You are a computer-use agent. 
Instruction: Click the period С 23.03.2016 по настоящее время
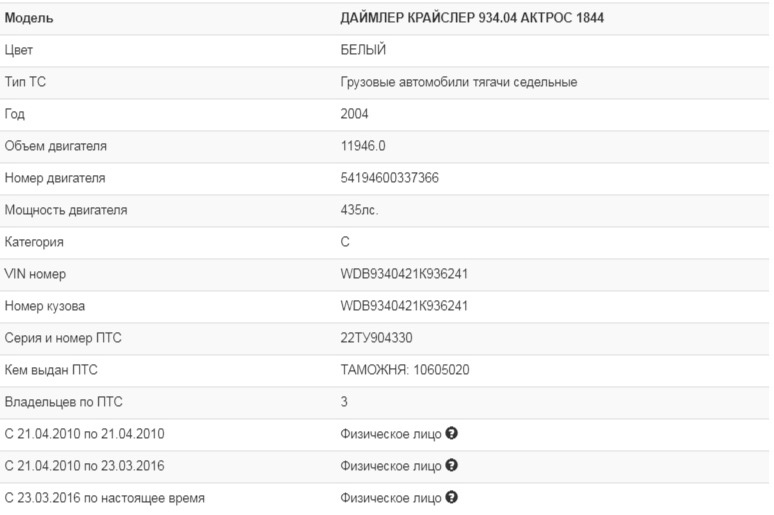[x=105, y=498]
